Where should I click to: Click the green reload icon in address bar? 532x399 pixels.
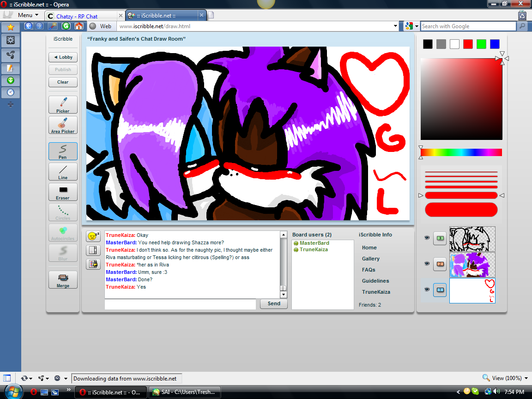66,26
